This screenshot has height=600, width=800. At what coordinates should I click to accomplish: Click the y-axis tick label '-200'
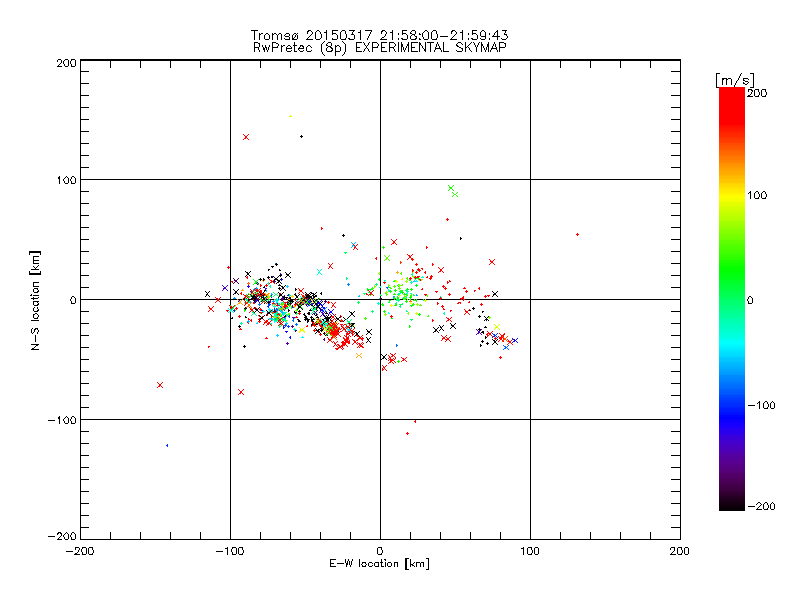pos(62,536)
